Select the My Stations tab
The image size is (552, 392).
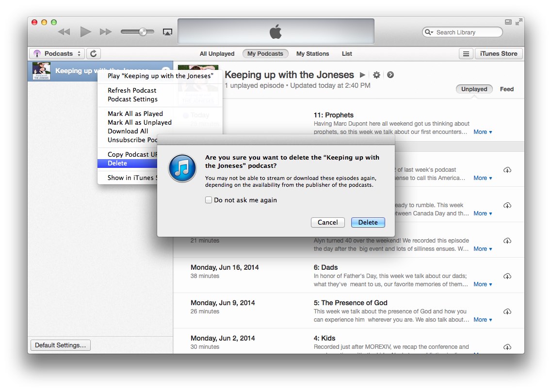click(x=312, y=53)
